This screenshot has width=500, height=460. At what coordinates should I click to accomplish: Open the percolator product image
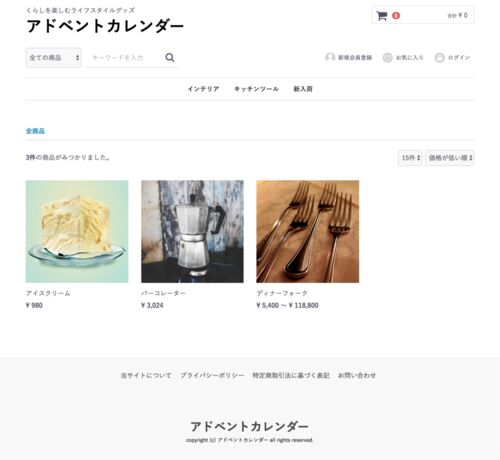(192, 232)
